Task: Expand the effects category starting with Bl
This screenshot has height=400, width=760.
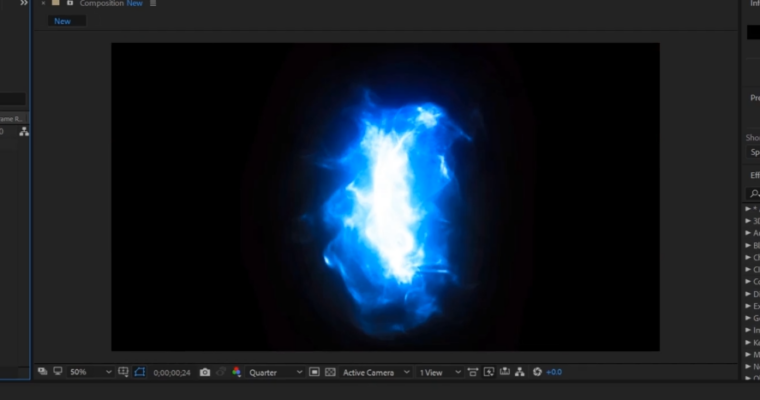Action: coord(748,245)
